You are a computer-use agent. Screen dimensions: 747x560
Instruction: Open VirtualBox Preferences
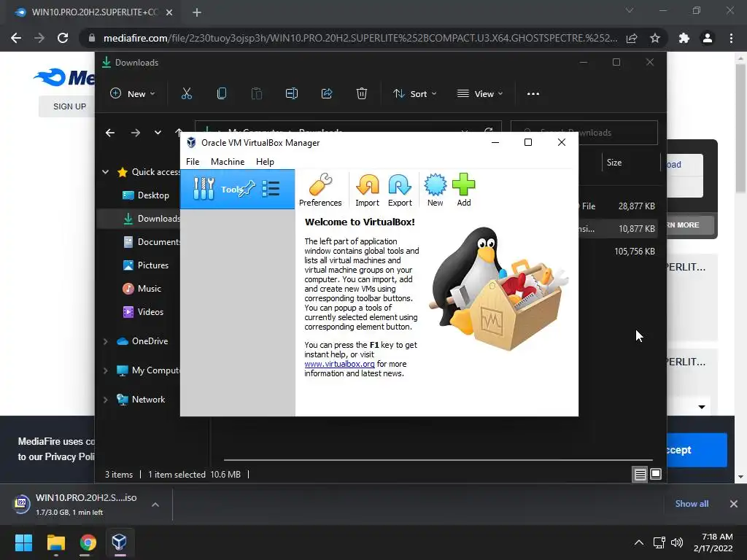[320, 190]
